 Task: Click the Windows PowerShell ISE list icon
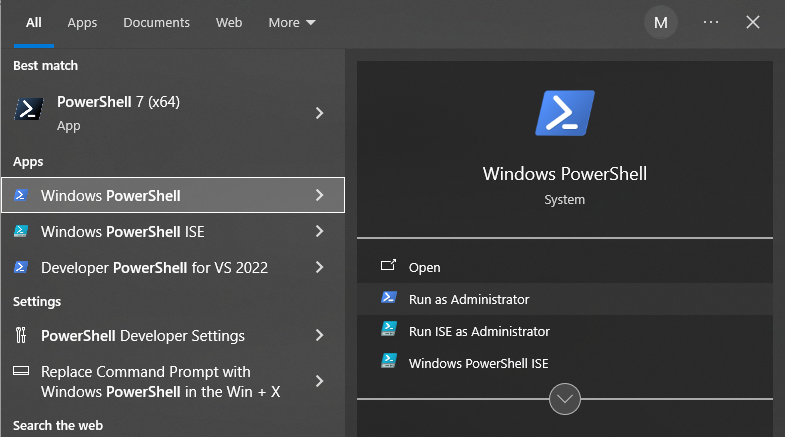[21, 231]
